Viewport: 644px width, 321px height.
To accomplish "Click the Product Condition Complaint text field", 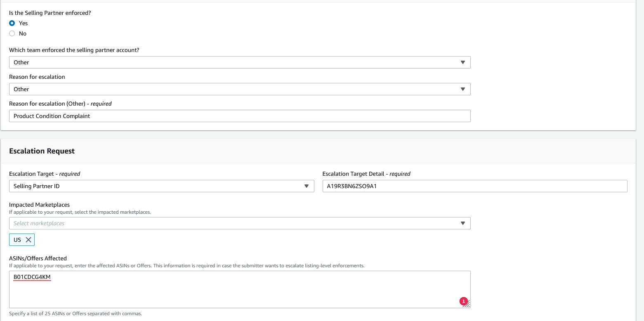I will [239, 116].
